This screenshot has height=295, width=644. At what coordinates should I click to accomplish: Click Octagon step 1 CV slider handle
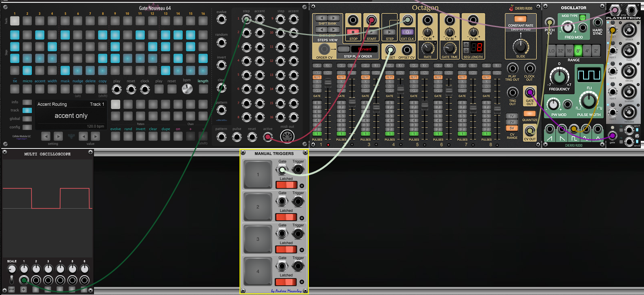point(328,83)
